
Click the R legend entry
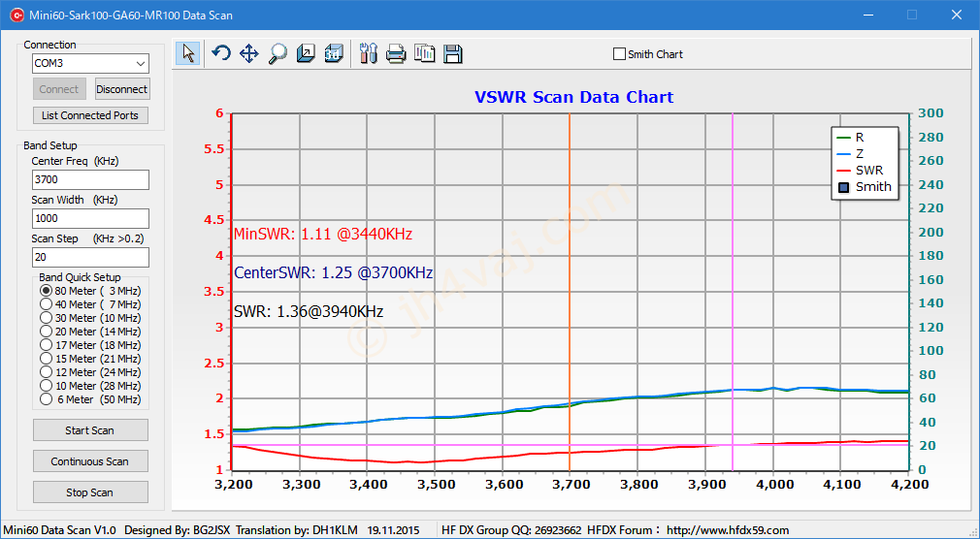850,138
